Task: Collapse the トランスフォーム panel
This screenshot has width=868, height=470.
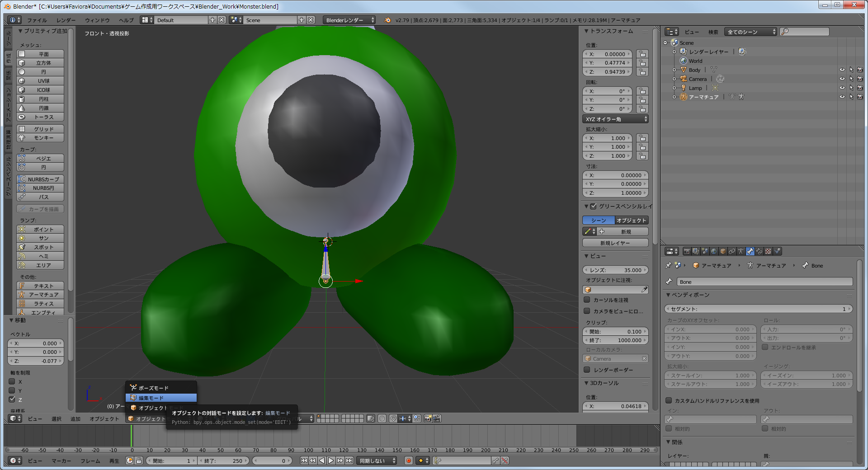Action: 586,31
